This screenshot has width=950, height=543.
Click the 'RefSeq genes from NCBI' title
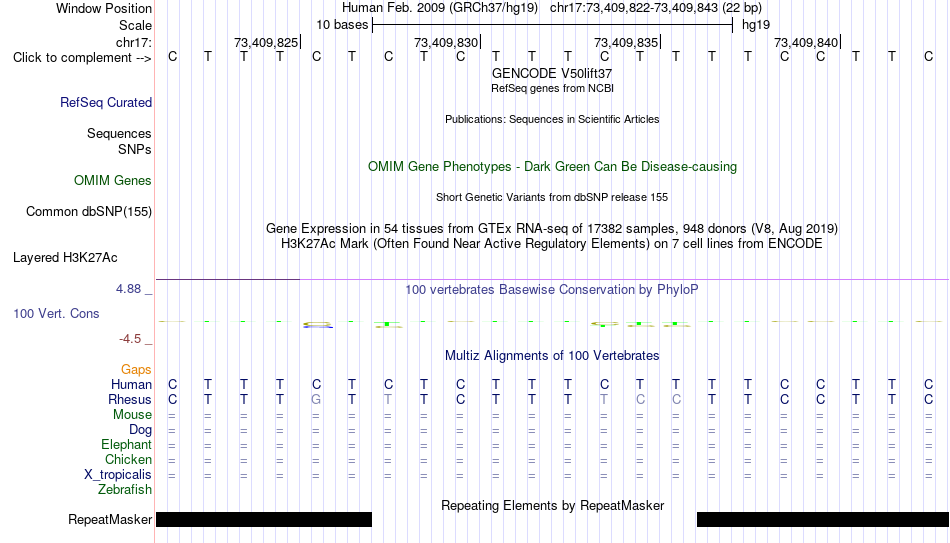(552, 88)
